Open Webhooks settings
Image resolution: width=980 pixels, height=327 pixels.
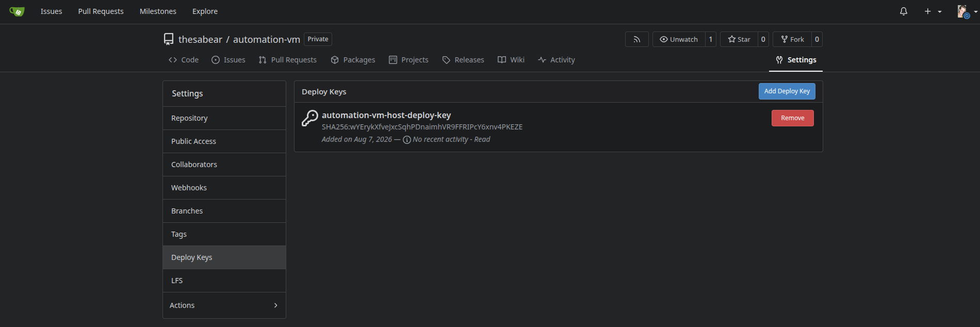tap(224, 188)
